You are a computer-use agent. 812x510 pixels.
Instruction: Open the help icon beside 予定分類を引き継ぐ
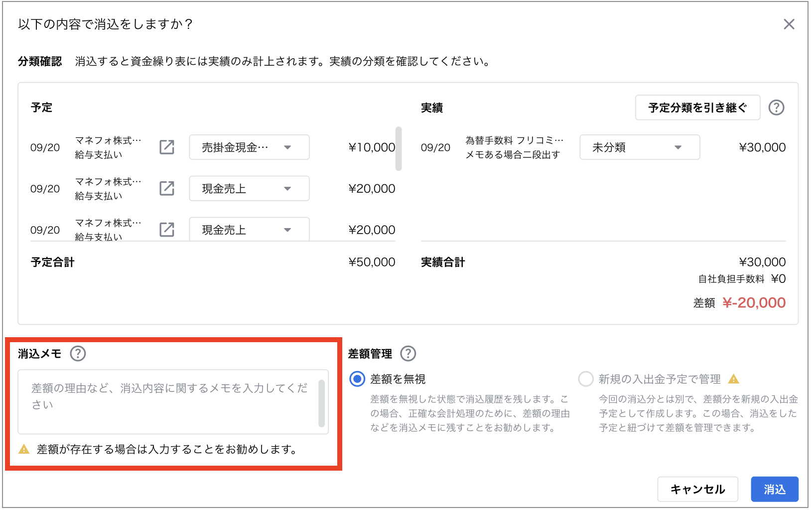[776, 108]
